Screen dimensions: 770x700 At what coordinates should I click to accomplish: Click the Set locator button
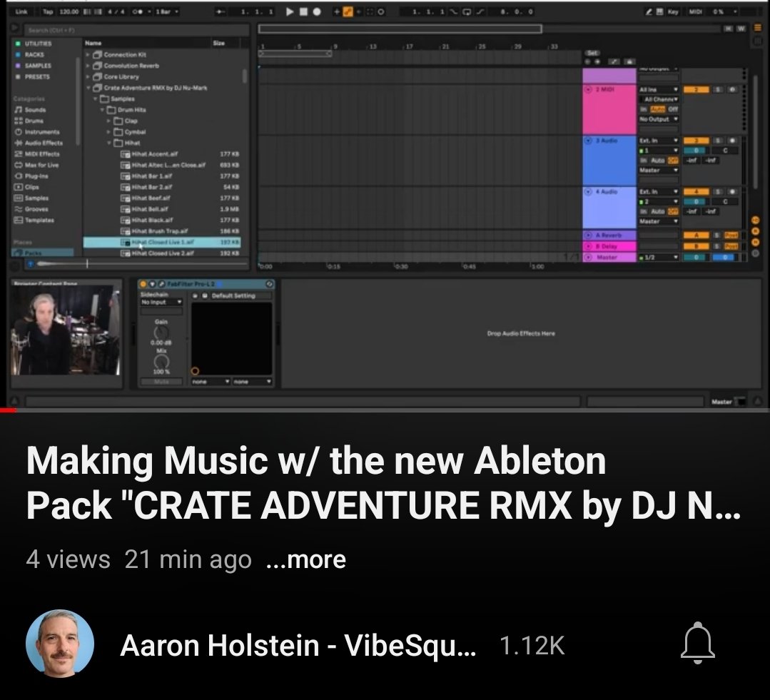tap(593, 53)
